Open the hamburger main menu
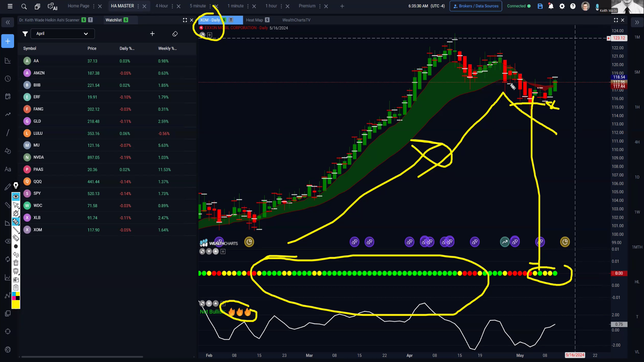Viewport: 644px width, 362px height. click(10, 6)
